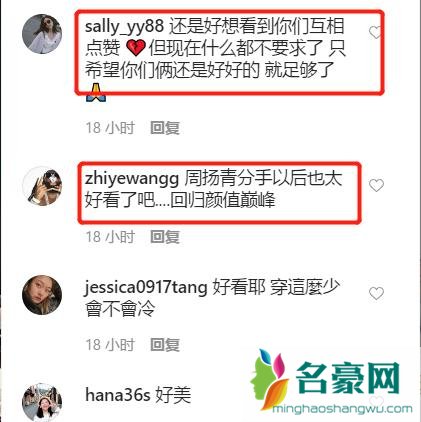Like the comment by sally_yy88

[x=375, y=32]
